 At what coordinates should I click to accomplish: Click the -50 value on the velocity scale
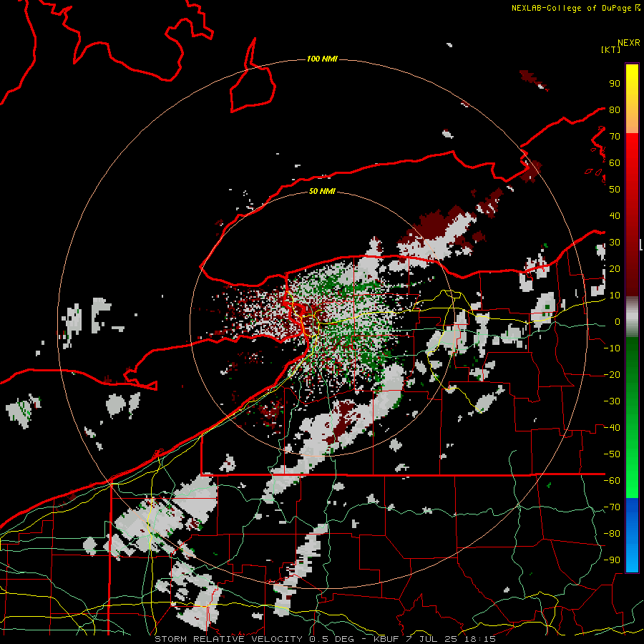[612, 454]
